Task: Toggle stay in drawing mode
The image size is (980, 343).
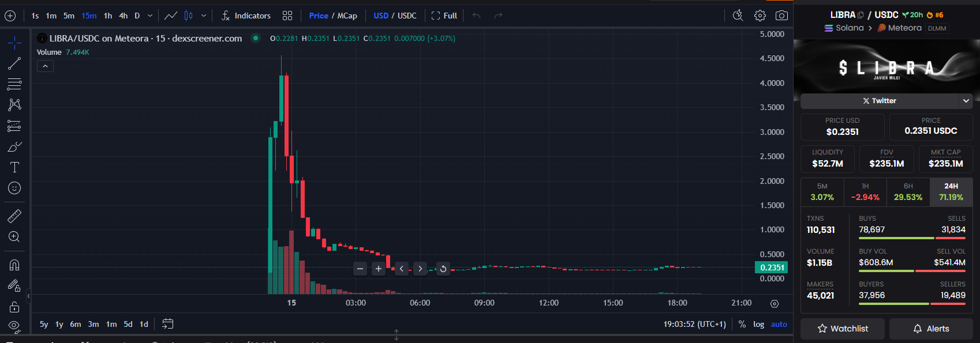Action: pos(14,286)
